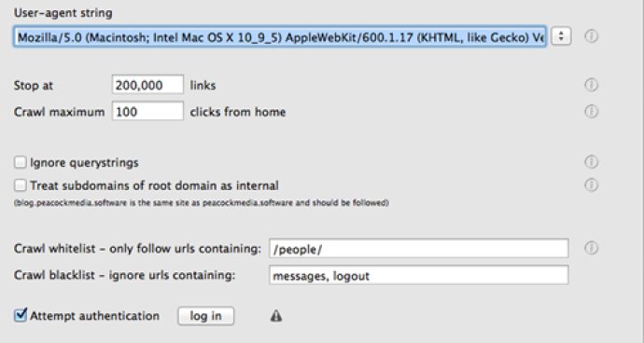The width and height of the screenshot is (644, 343).
Task: Click the Crawl whitelist field containing /people/
Action: tap(419, 249)
